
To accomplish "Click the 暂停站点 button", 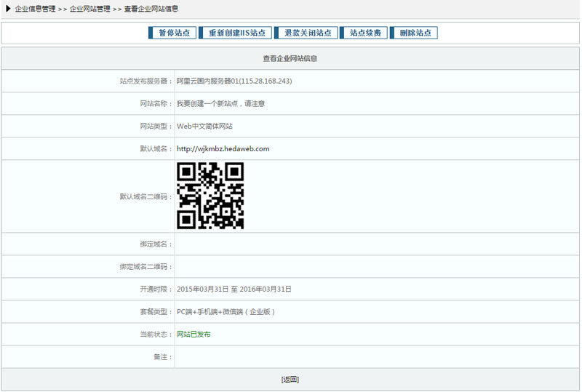I will [x=172, y=33].
